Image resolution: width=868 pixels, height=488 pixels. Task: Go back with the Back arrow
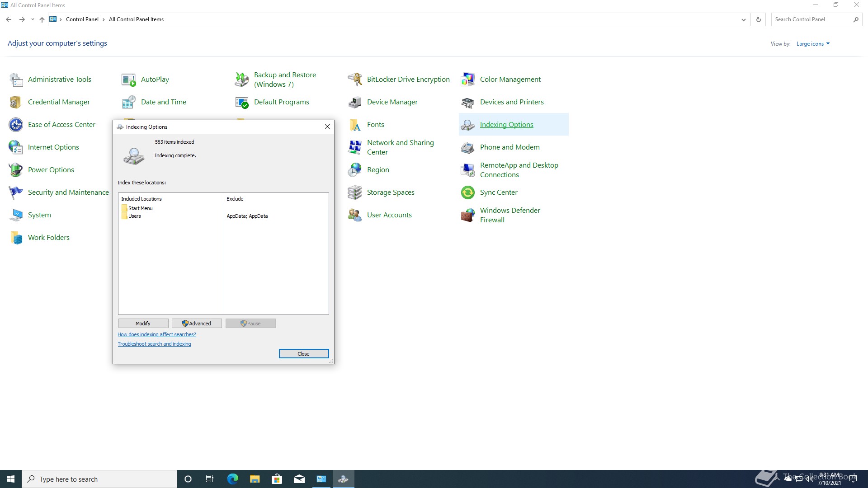[9, 19]
